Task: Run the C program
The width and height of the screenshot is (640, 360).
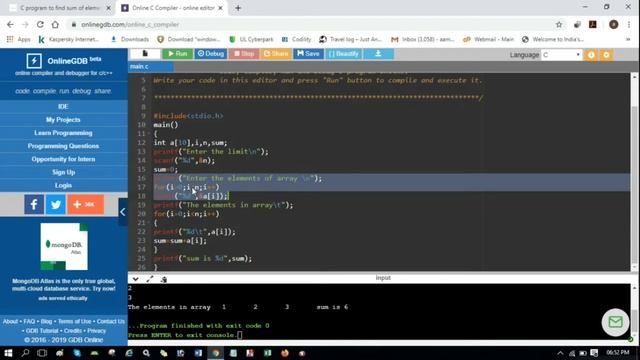Action: point(178,53)
